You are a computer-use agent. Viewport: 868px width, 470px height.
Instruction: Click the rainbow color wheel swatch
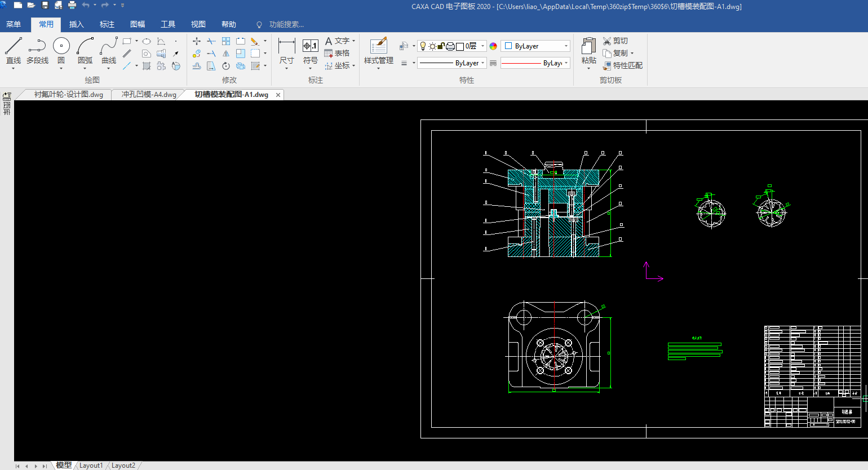click(x=493, y=46)
